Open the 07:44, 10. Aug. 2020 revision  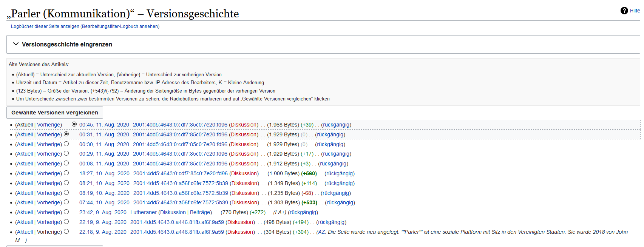click(104, 203)
